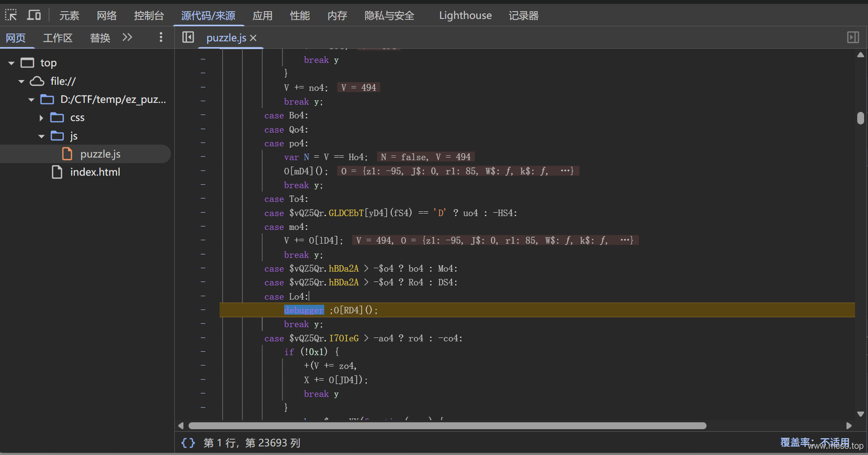
Task: Click the 'case po4:' line
Action: [286, 143]
